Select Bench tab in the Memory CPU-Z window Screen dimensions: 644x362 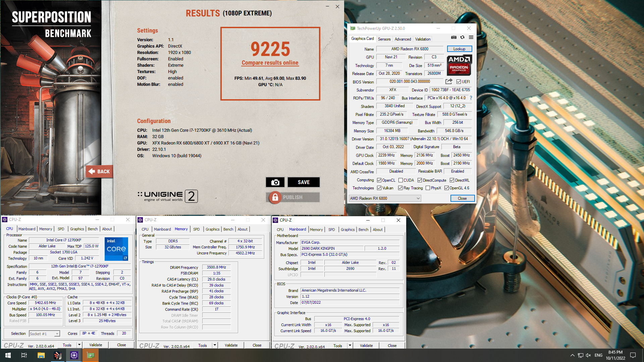coord(228,229)
